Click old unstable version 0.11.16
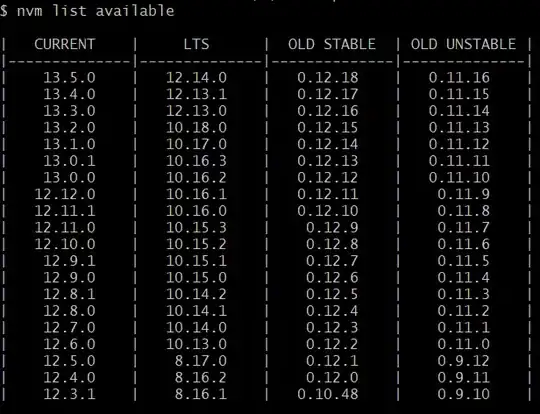 [459, 77]
